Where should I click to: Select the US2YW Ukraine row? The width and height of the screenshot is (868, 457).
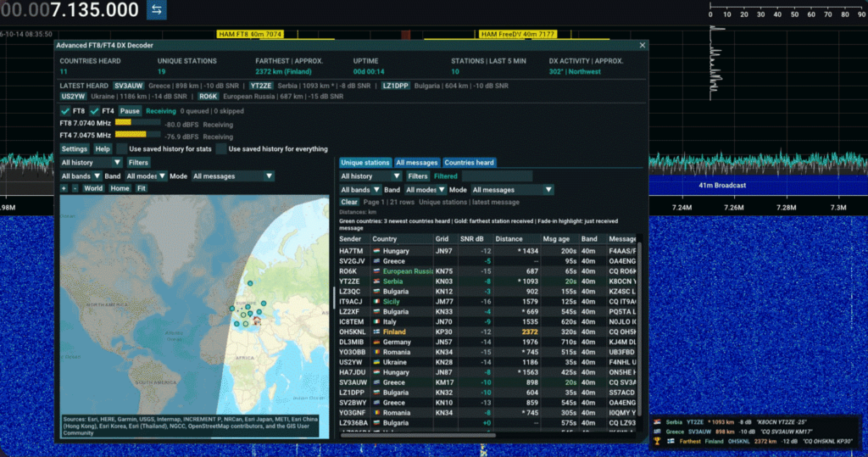click(487, 362)
